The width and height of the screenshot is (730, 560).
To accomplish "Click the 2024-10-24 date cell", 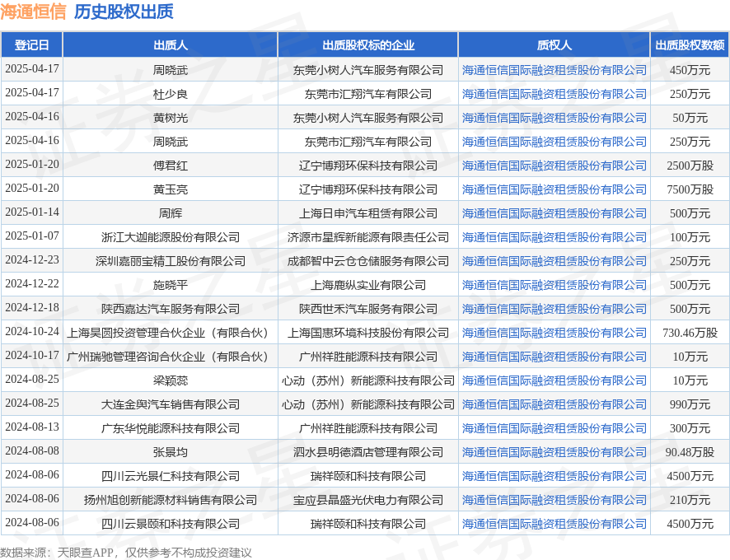I will pyautogui.click(x=31, y=331).
